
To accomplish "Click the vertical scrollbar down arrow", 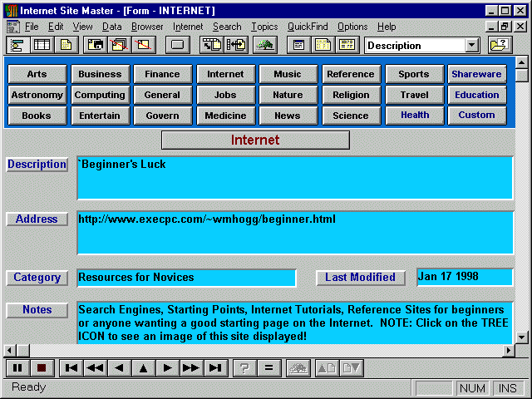I will 521,337.
